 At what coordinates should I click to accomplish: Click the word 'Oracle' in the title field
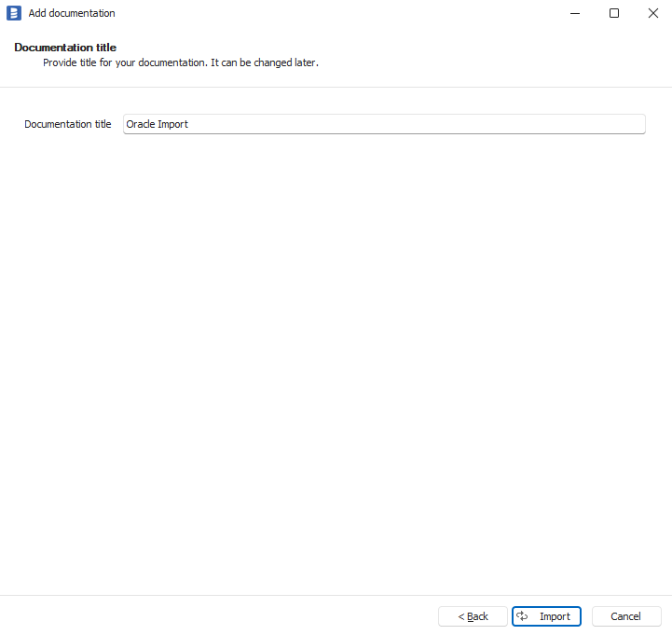tap(140, 124)
